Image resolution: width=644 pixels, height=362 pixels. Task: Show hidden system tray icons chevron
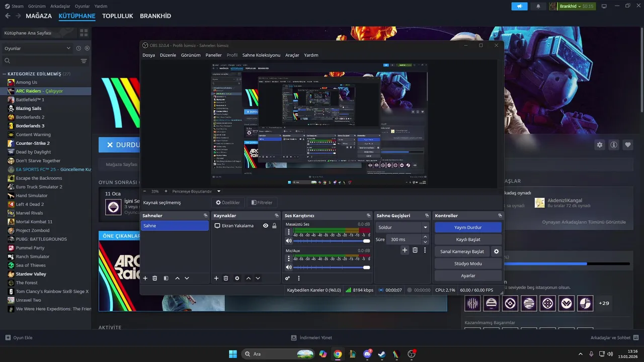point(580,354)
